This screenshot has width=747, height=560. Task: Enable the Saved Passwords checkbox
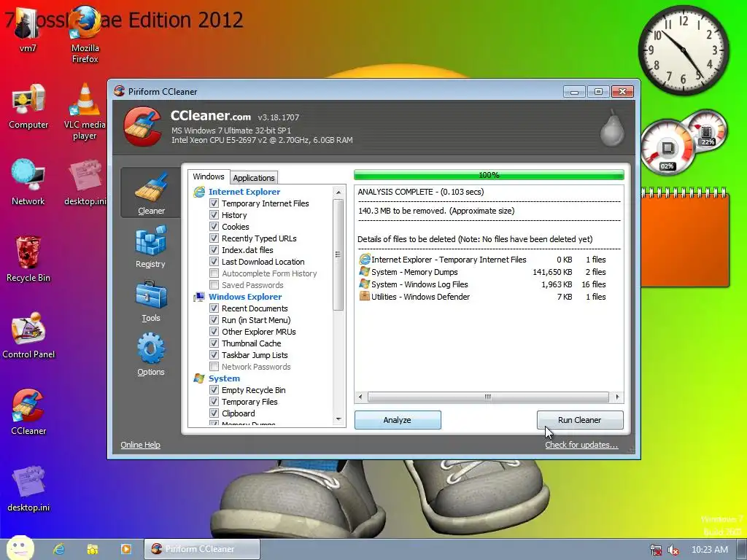[x=214, y=285]
